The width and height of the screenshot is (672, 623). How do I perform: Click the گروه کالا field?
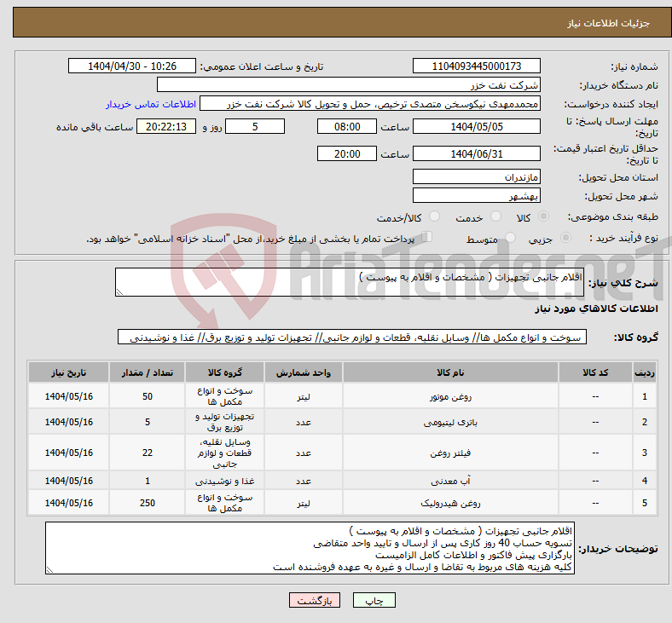[352, 337]
